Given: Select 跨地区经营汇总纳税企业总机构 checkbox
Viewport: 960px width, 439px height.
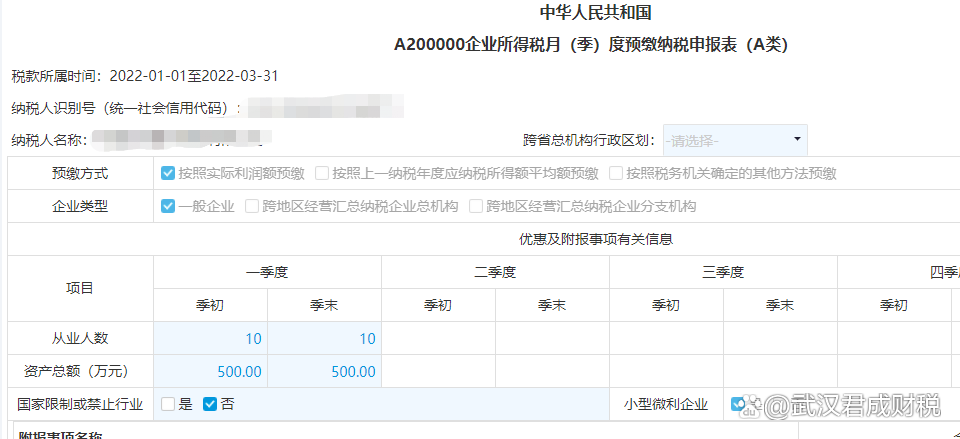Looking at the screenshot, I should (252, 206).
